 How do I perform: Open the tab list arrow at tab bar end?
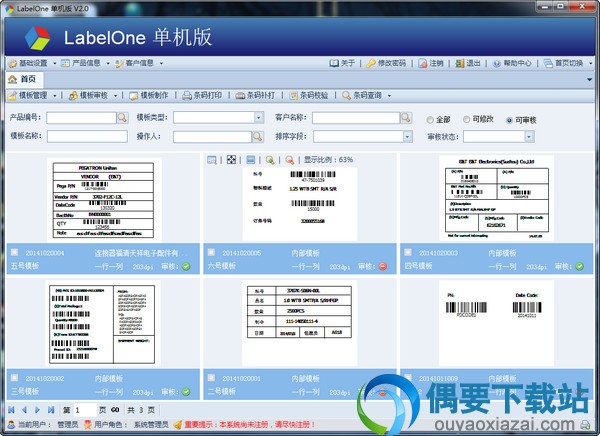click(589, 80)
